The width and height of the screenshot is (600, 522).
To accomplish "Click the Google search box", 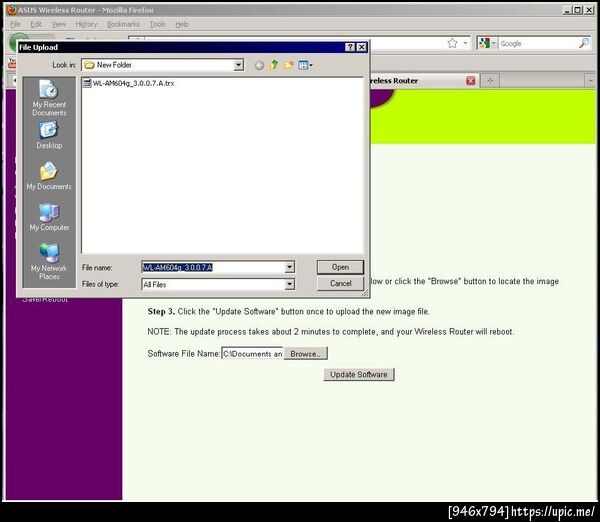I will 538,43.
